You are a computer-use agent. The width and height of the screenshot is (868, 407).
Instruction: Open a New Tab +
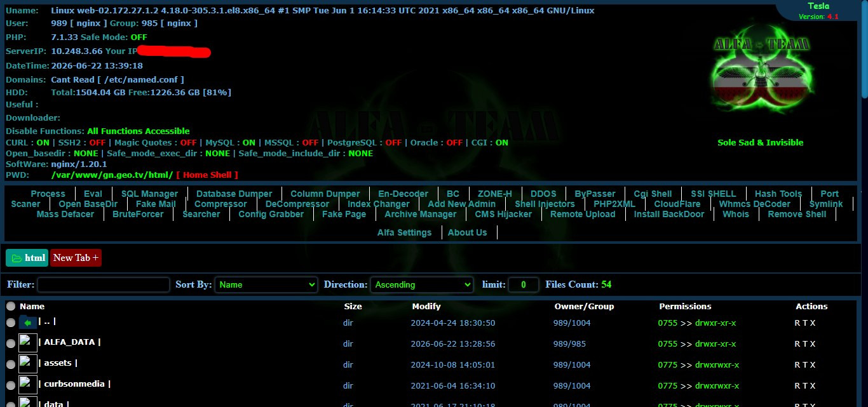pos(76,258)
